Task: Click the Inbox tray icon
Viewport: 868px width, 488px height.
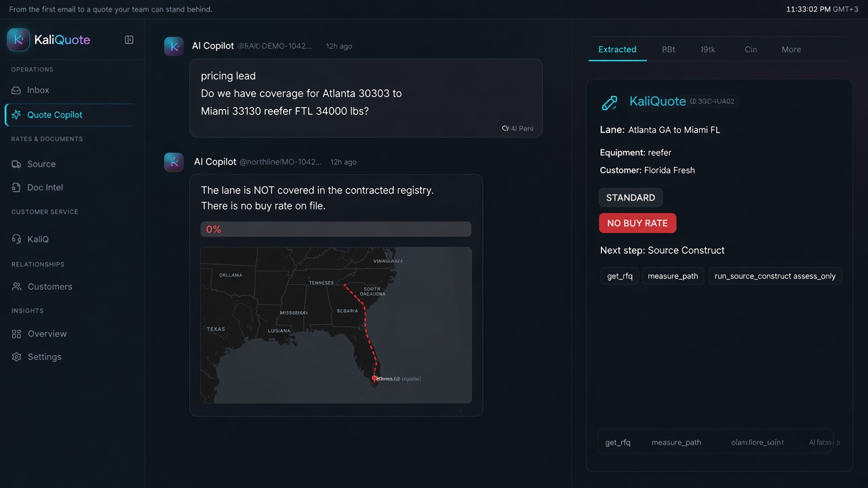Action: [17, 90]
